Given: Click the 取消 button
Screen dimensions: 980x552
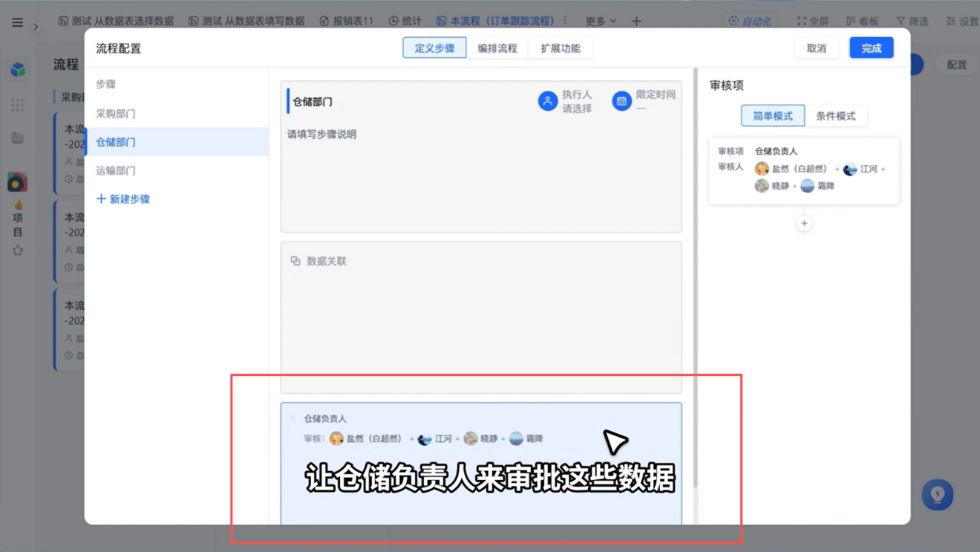Looking at the screenshot, I should tap(817, 48).
